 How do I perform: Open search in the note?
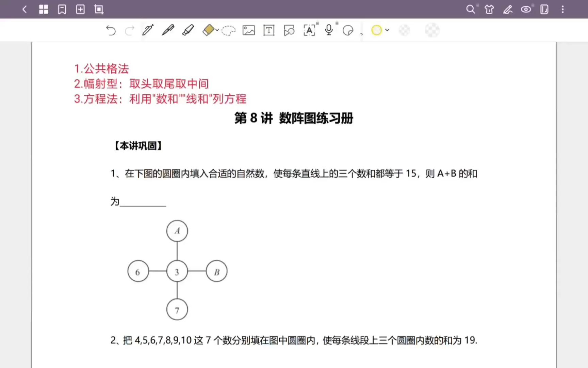click(x=470, y=9)
